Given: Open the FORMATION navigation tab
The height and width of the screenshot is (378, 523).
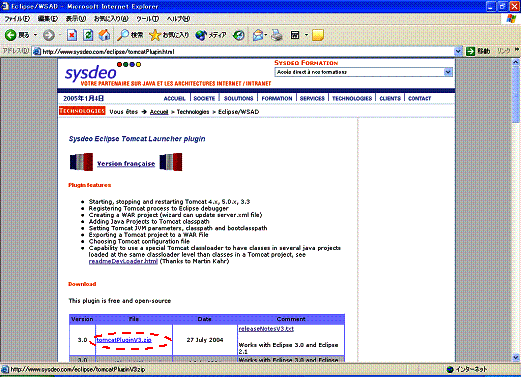Looking at the screenshot, I should 277,98.
